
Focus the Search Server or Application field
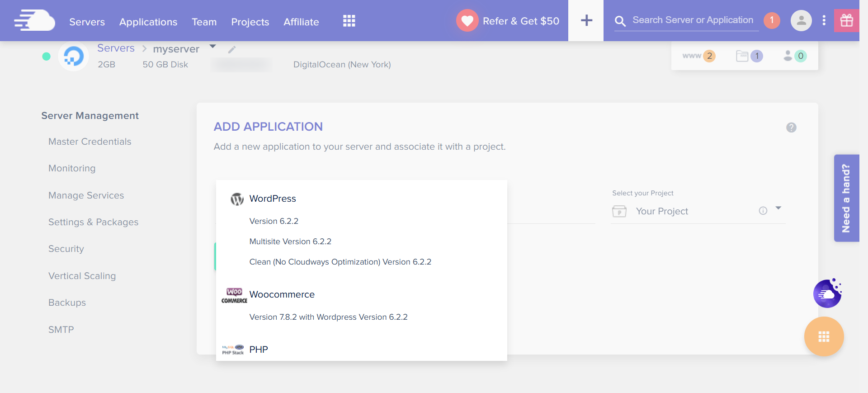click(x=693, y=20)
